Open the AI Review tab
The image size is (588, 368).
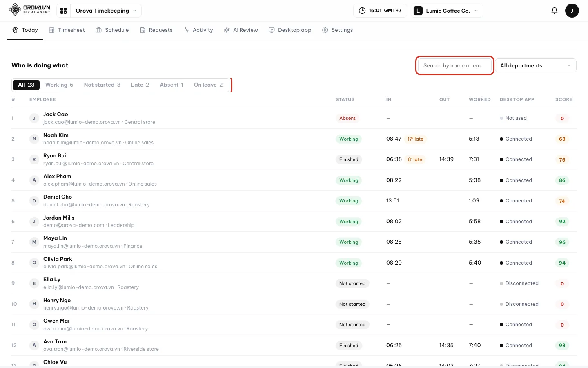click(241, 30)
